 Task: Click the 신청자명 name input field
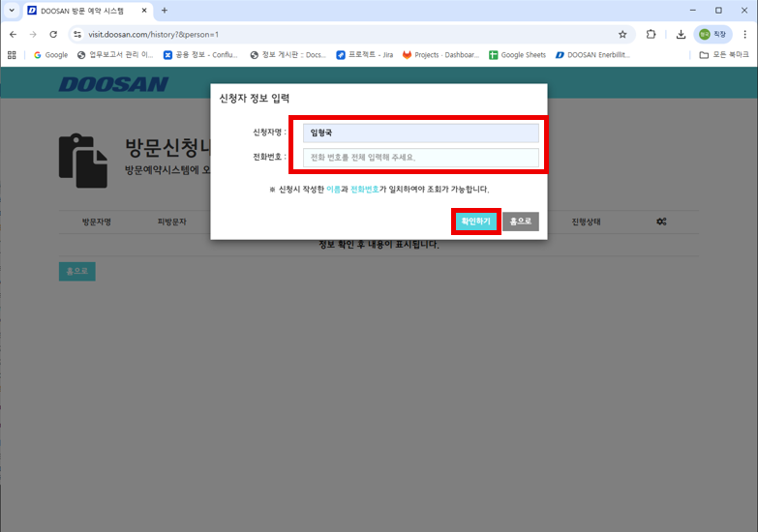tap(420, 133)
